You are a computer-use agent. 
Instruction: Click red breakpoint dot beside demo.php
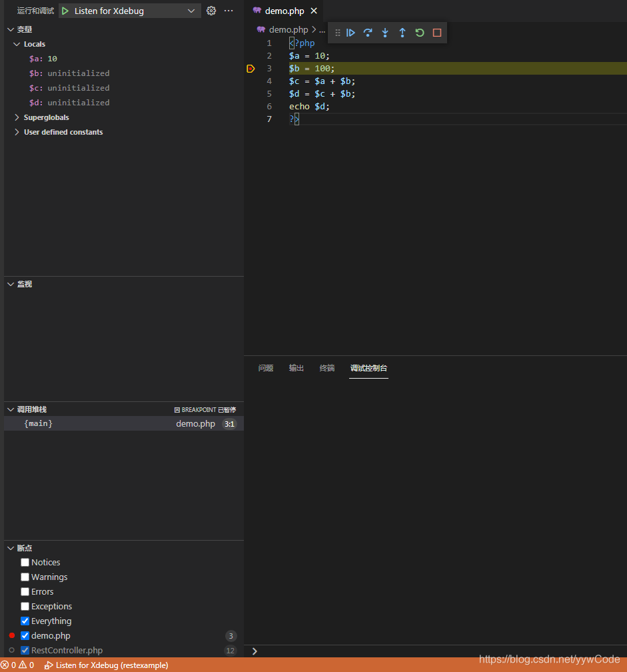click(x=12, y=635)
